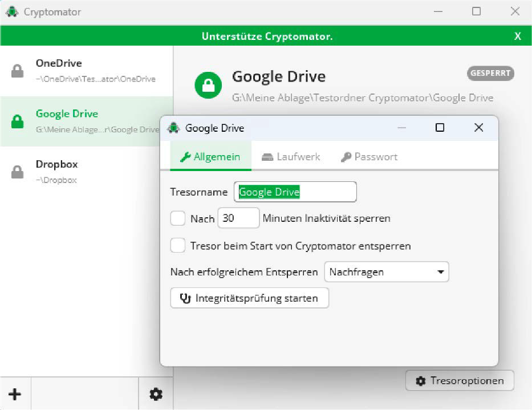Click the OneDrive vault path text
Screen dimensions: 532x410
[96, 79]
